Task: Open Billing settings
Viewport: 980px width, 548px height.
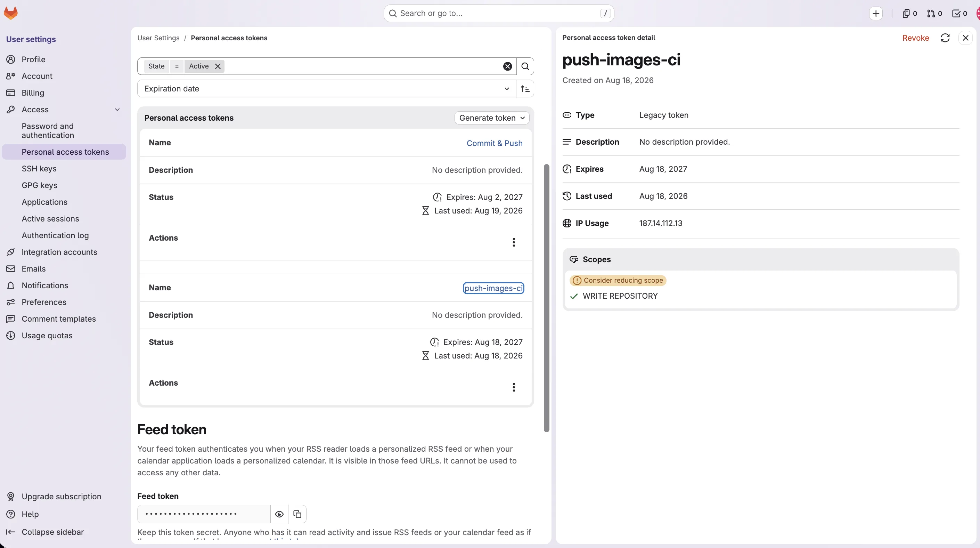Action: click(x=64, y=93)
